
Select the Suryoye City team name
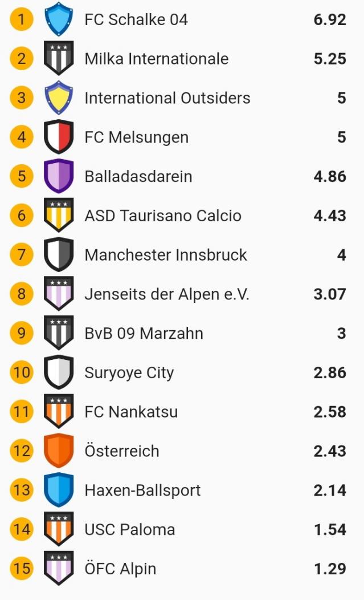129,372
